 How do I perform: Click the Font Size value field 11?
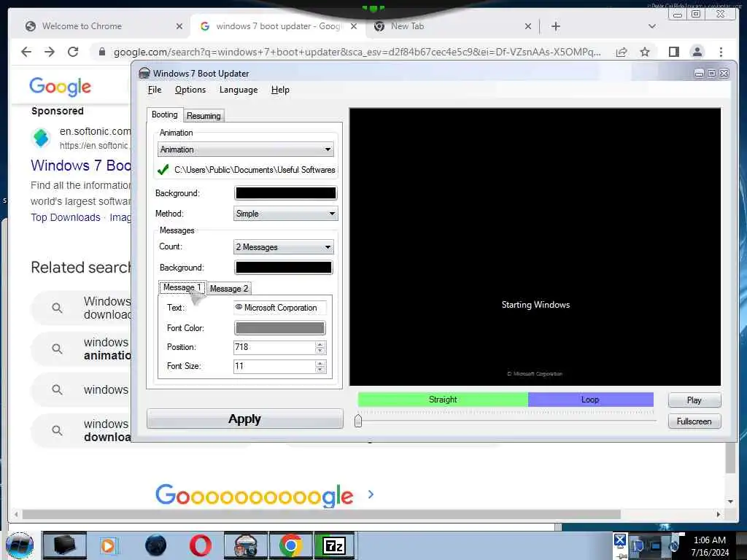(x=274, y=366)
